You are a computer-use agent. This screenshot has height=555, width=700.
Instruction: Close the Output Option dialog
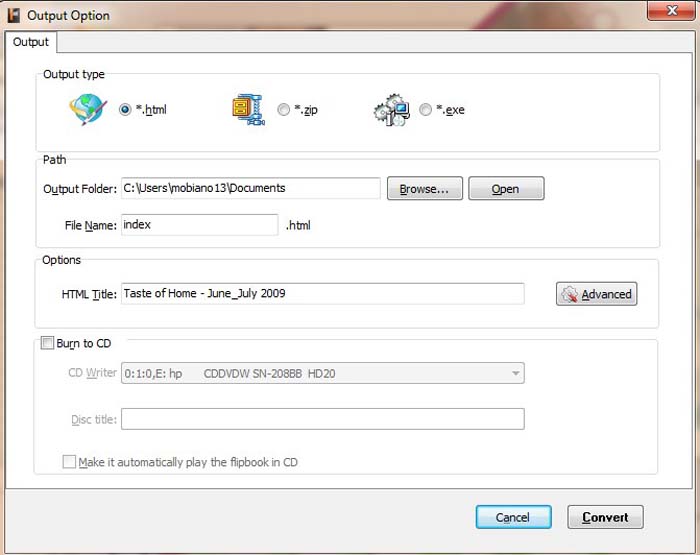(672, 11)
